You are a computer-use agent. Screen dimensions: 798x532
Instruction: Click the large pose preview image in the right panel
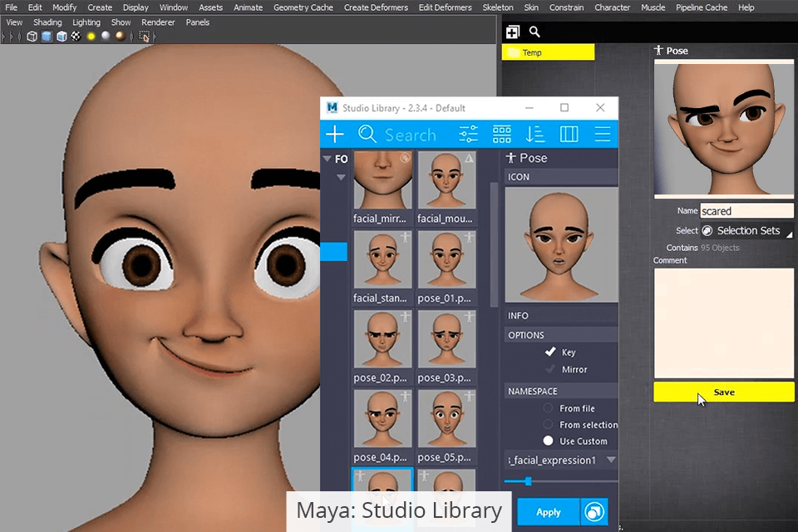724,127
